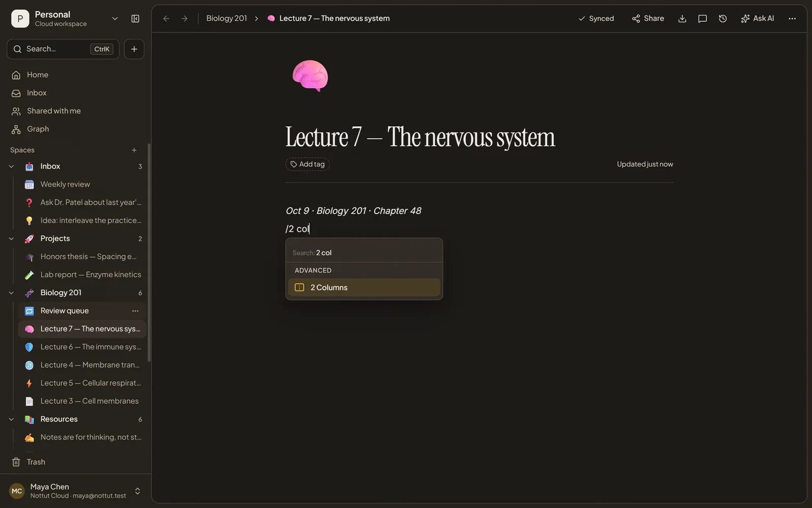The image size is (812, 508).
Task: Go forward with the right arrow
Action: tap(185, 19)
